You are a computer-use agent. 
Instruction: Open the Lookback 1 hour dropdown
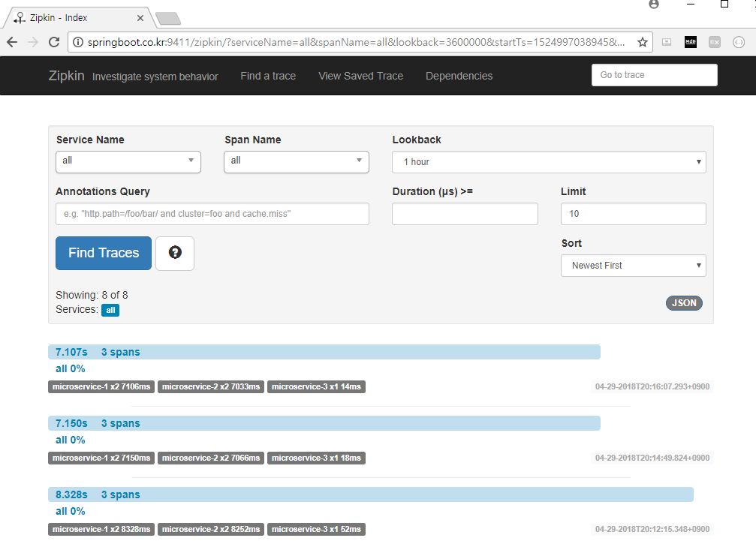[549, 162]
